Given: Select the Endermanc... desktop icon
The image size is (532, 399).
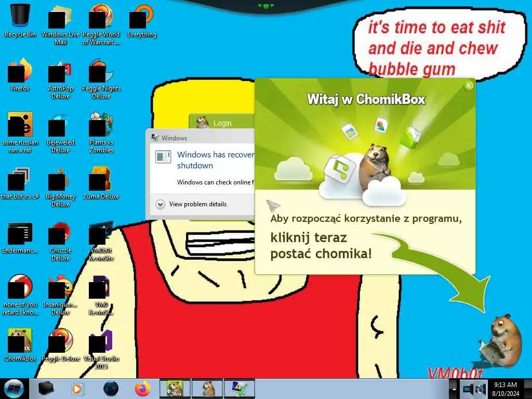Looking at the screenshot, I should pyautogui.click(x=20, y=237).
